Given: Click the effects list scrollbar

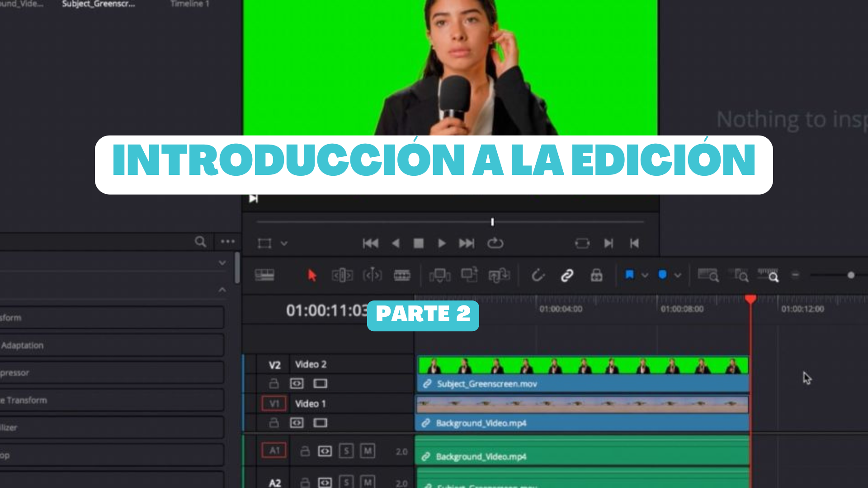Looking at the screenshot, I should (x=237, y=267).
